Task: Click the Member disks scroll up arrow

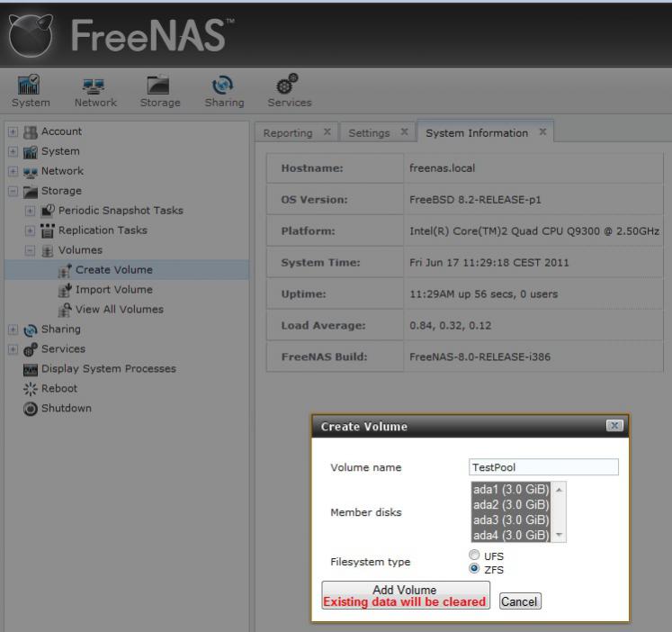Action: point(559,489)
